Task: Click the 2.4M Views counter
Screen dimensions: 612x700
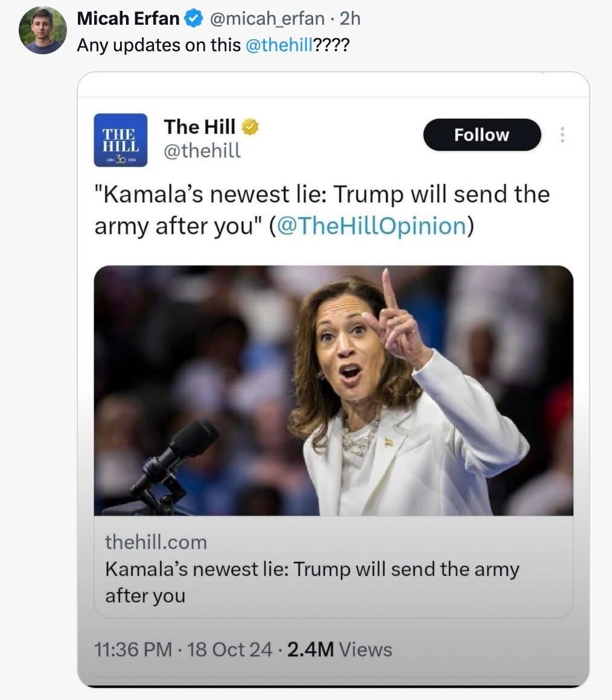Action: (x=338, y=650)
